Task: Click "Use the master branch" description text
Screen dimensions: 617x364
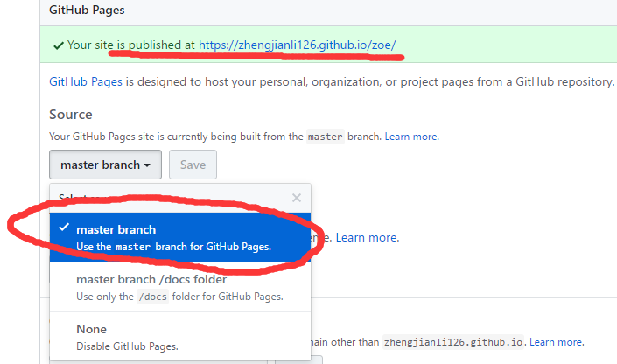Action: (x=173, y=247)
